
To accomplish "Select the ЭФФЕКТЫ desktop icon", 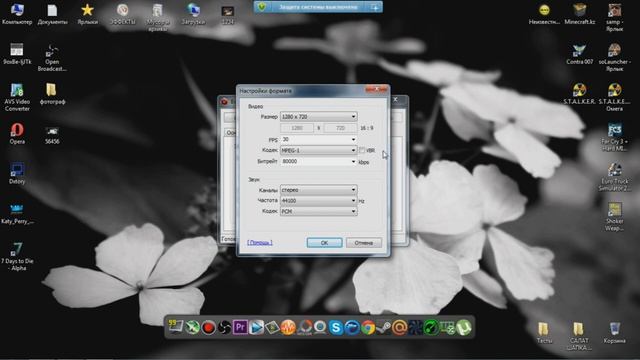I will [x=122, y=13].
